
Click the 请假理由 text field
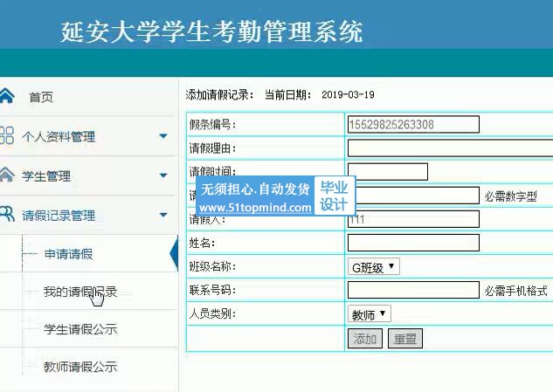(451, 148)
